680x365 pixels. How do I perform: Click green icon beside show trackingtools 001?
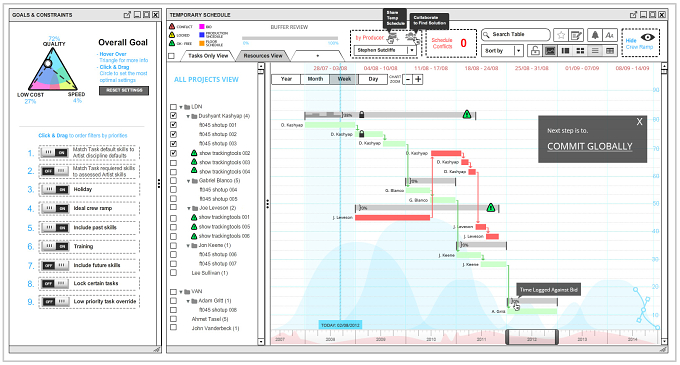tap(194, 217)
